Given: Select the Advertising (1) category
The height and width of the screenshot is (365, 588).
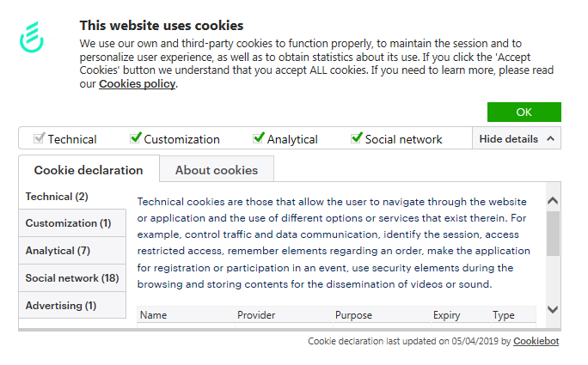Looking at the screenshot, I should pyautogui.click(x=72, y=306).
